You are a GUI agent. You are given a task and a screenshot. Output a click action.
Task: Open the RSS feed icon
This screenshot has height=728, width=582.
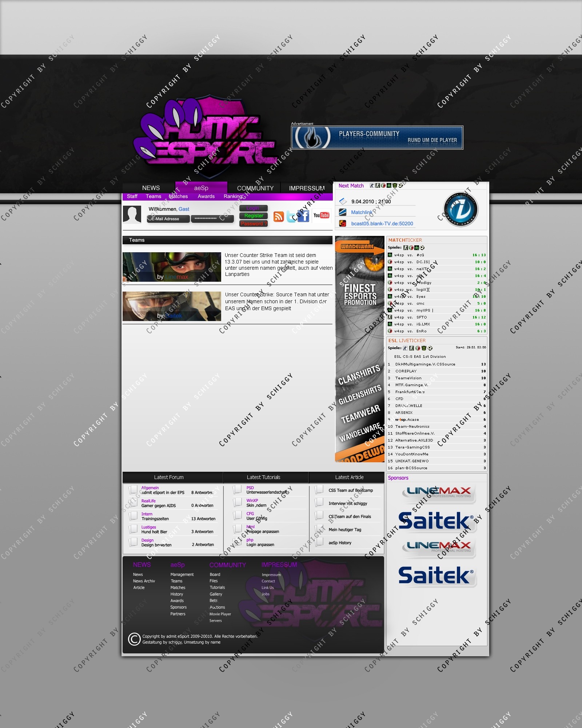pos(279,217)
